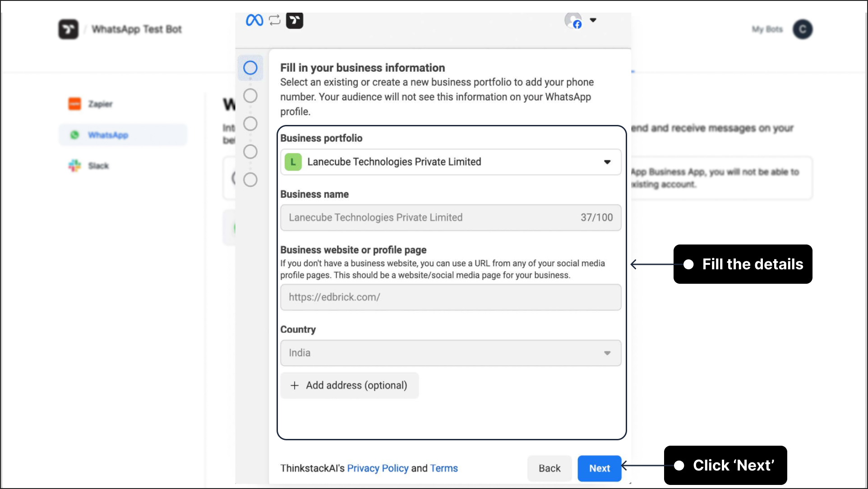Select the first radio button step

pyautogui.click(x=250, y=67)
